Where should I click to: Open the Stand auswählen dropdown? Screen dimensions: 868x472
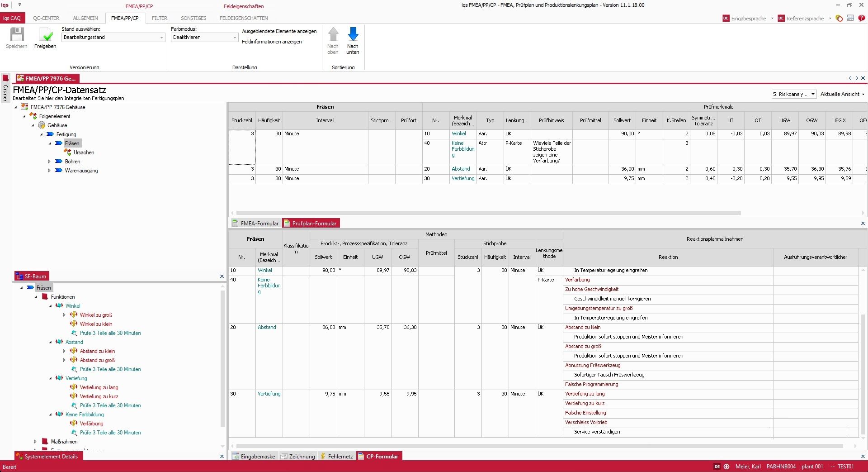pyautogui.click(x=161, y=37)
